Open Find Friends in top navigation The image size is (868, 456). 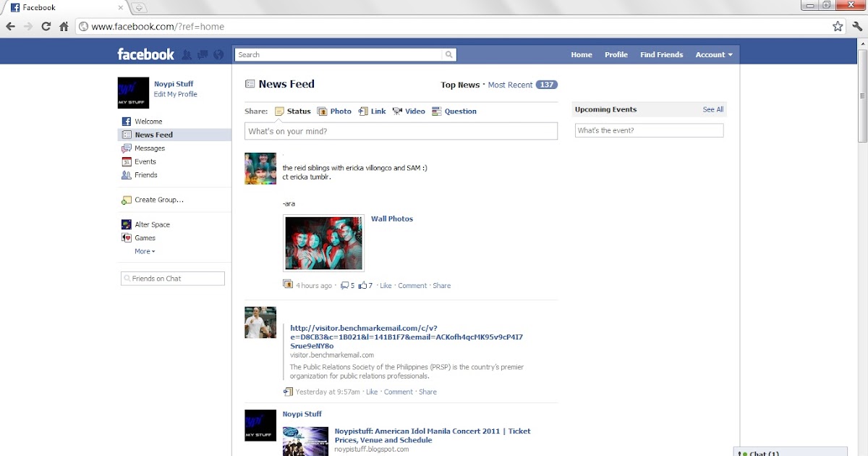662,54
